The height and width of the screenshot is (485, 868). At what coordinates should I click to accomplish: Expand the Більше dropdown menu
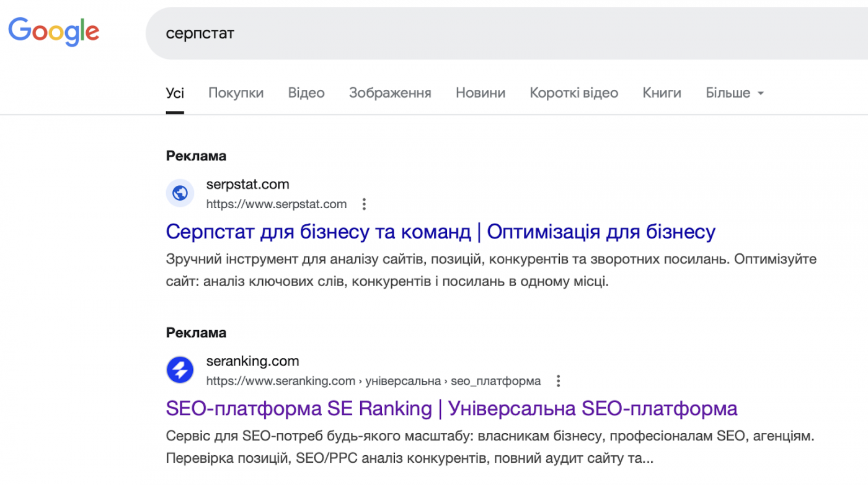(735, 93)
